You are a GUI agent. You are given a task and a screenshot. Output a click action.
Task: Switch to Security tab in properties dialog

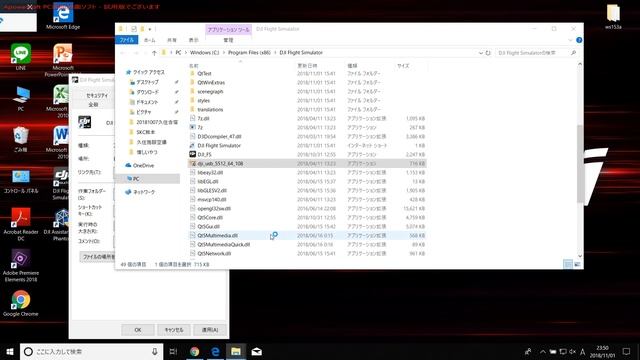pos(97,95)
